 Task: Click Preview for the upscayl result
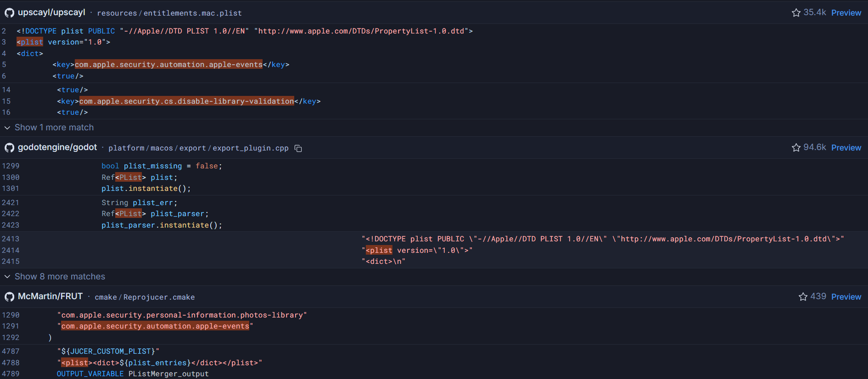(x=846, y=13)
